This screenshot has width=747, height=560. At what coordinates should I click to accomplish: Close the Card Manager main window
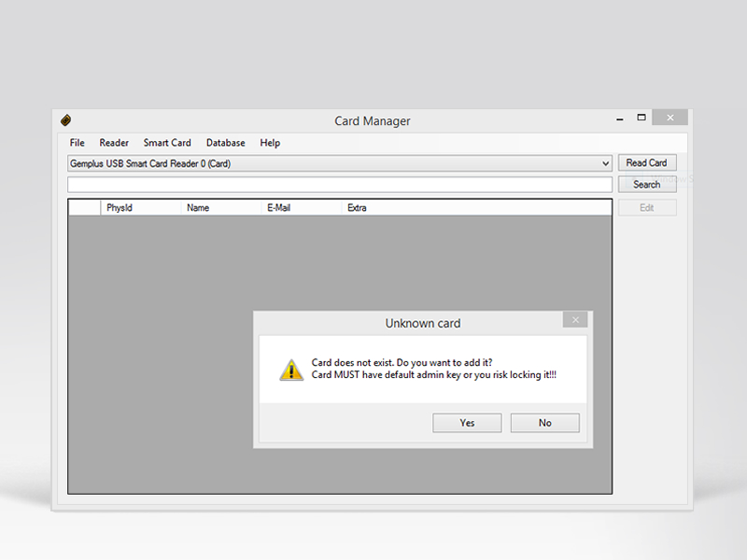(669, 118)
